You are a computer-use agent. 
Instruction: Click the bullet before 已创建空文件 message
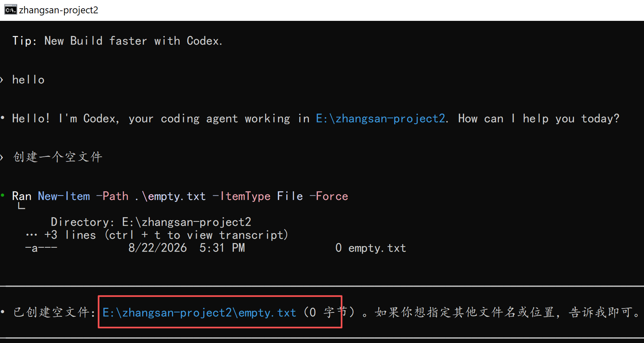3,312
